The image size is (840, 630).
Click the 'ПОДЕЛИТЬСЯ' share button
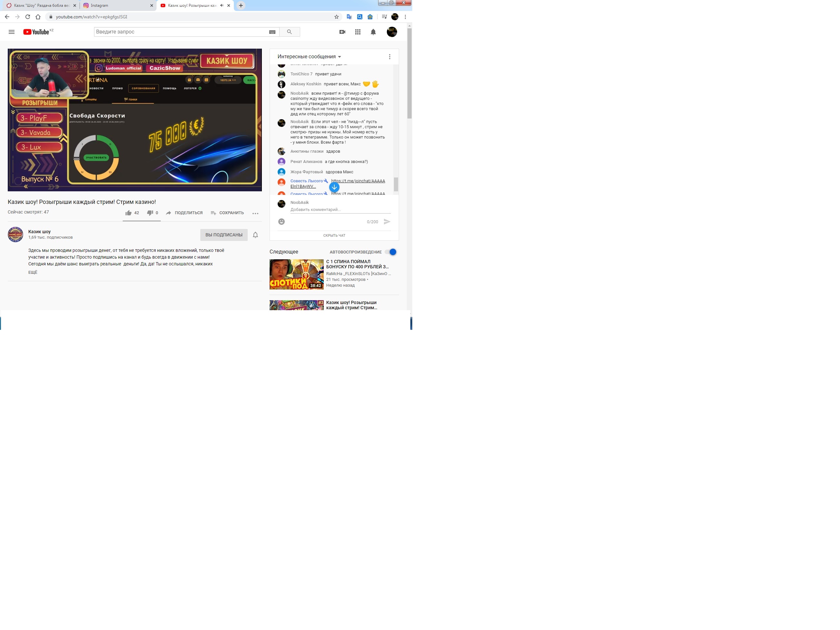tap(184, 213)
